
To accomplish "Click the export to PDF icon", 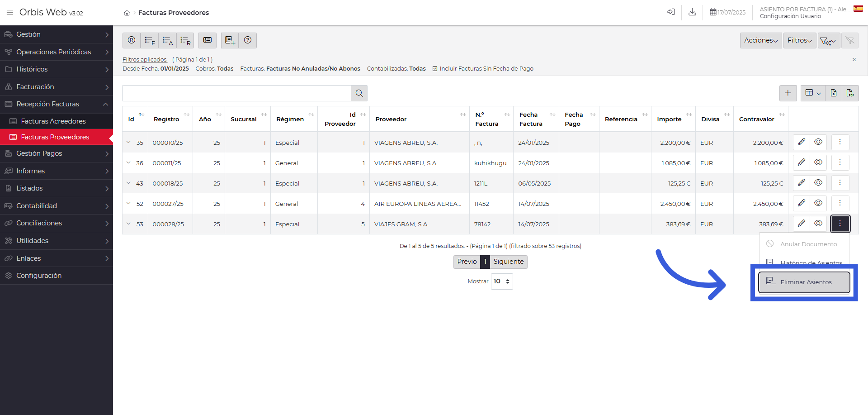I will pyautogui.click(x=850, y=93).
